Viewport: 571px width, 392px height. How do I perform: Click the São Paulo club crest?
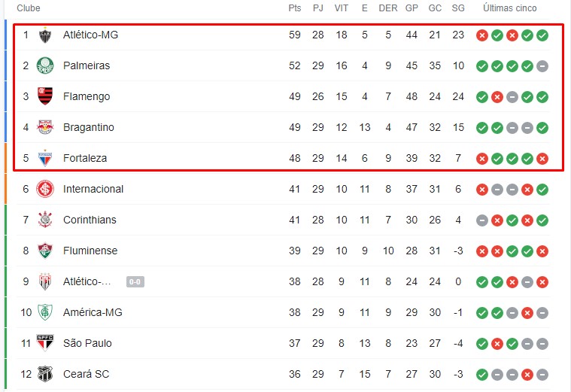45,343
